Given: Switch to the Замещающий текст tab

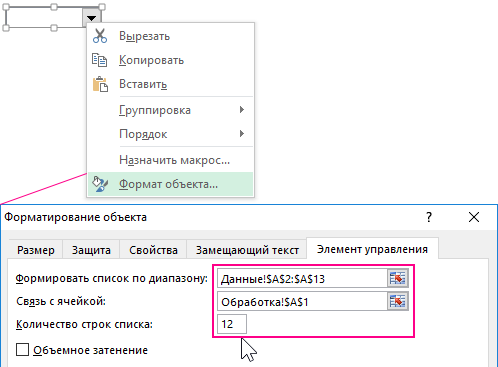Looking at the screenshot, I should click(247, 250).
